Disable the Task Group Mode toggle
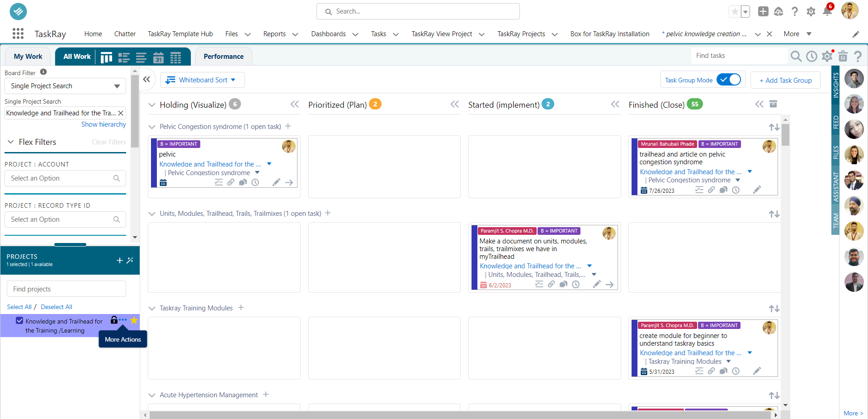This screenshot has height=419, width=868. 729,79
